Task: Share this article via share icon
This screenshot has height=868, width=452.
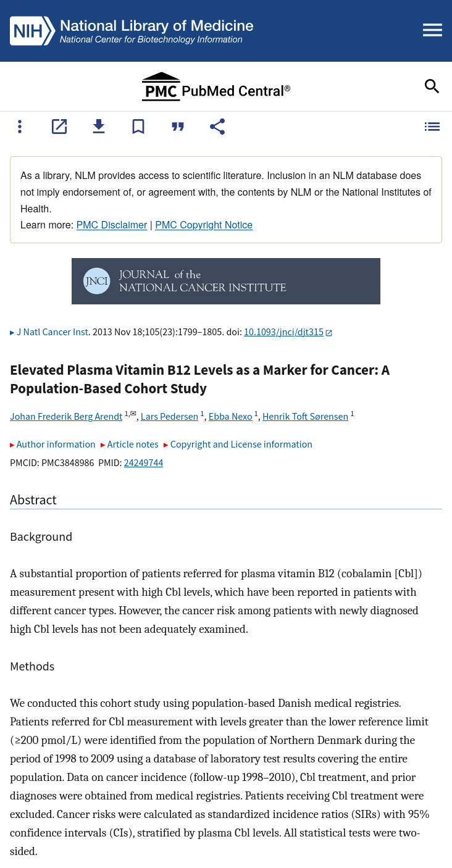Action: [217, 127]
